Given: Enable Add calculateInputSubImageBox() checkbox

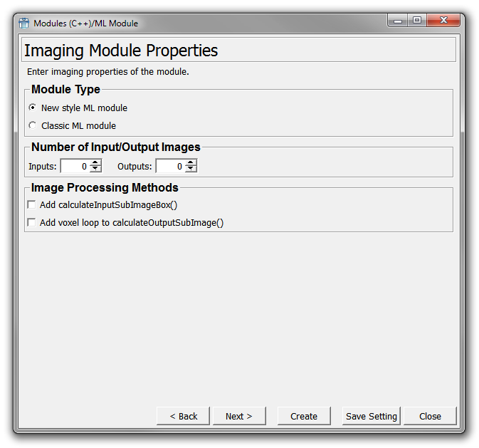Looking at the screenshot, I should [31, 205].
